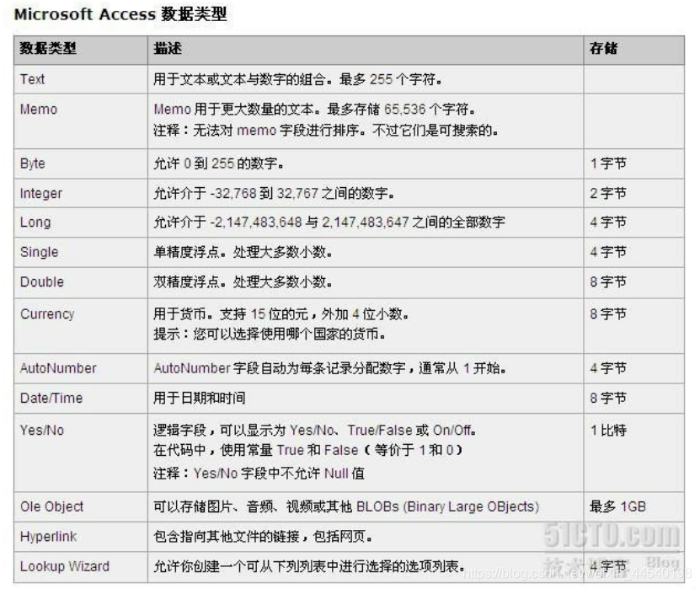The image size is (700, 589).
Task: Click the Date/Time row storage '8 字节'
Action: 608,398
